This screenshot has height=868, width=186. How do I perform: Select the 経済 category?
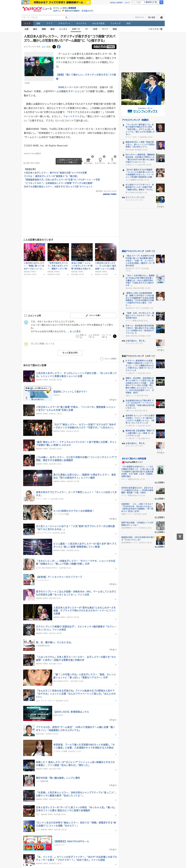pos(52,29)
